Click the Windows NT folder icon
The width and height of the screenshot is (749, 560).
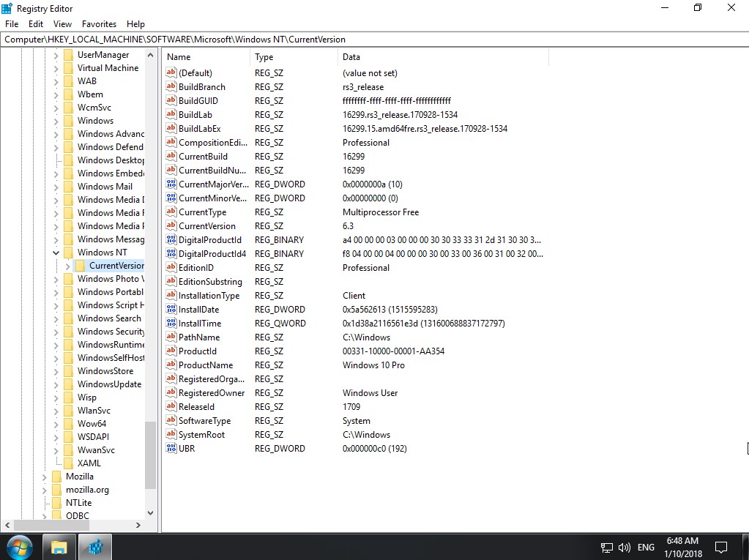69,252
